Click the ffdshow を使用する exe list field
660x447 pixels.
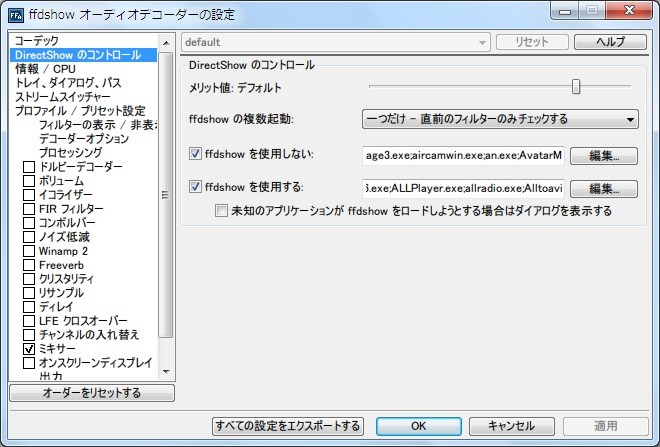(463, 189)
